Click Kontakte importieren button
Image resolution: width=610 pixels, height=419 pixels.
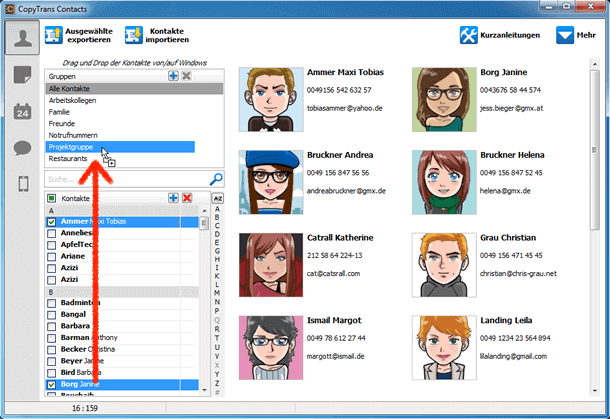[157, 35]
